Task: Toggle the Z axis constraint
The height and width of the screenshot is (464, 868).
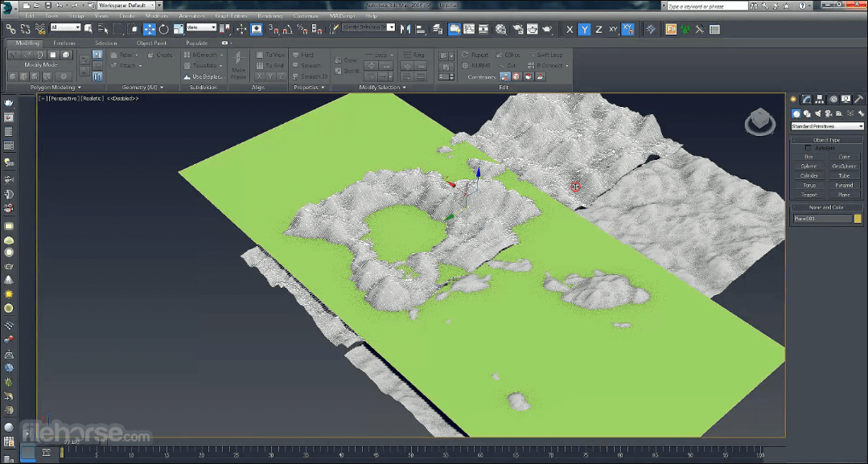Action: coord(599,30)
